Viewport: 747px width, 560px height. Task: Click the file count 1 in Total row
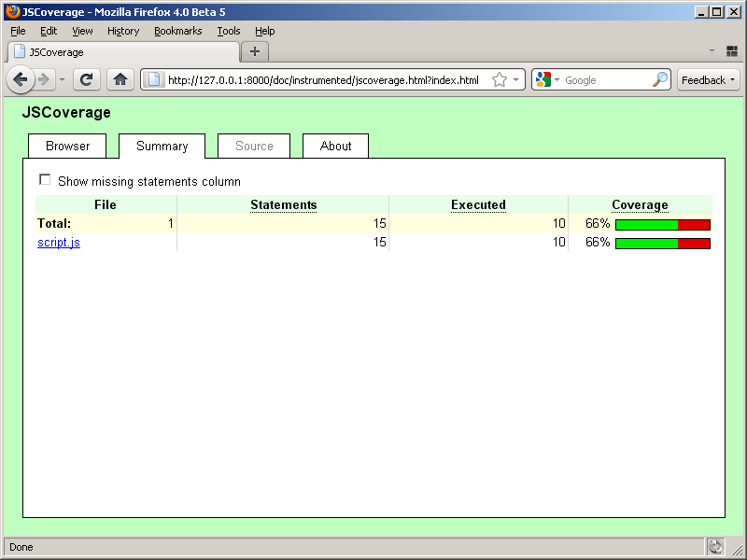(171, 223)
